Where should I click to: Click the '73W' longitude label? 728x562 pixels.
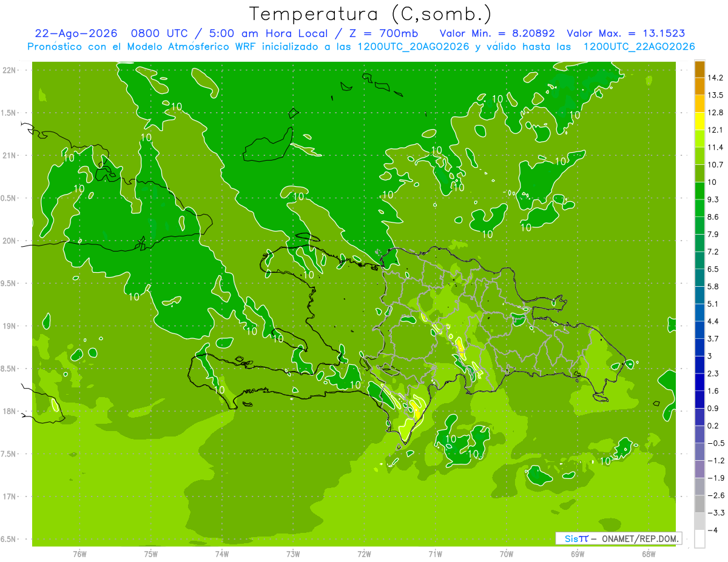(x=293, y=554)
